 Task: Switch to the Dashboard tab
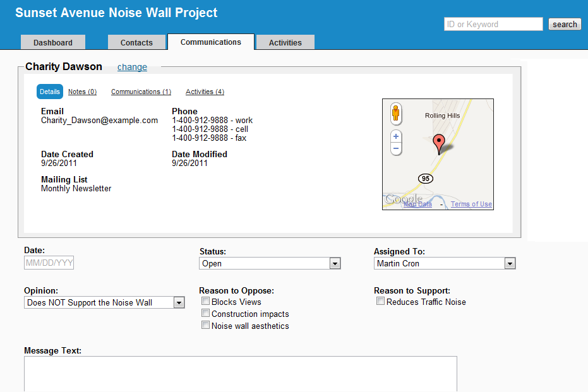(x=53, y=43)
